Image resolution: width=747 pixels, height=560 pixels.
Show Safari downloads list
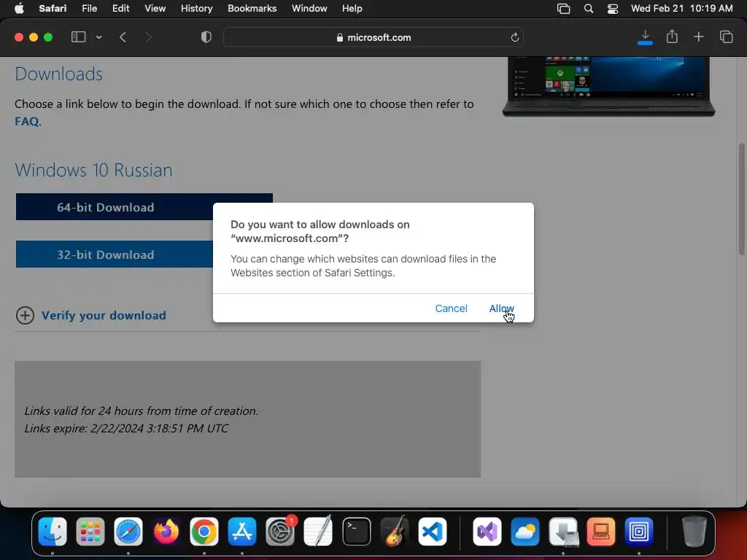pyautogui.click(x=645, y=37)
